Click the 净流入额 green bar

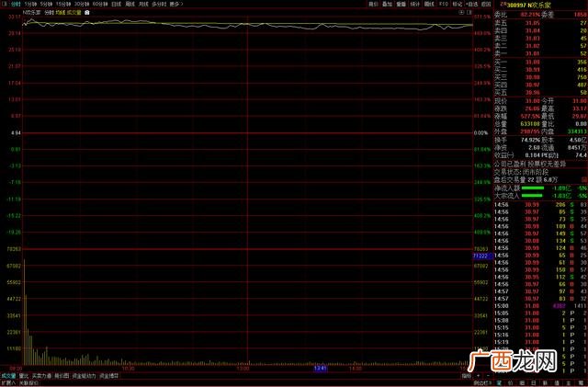tap(533, 188)
